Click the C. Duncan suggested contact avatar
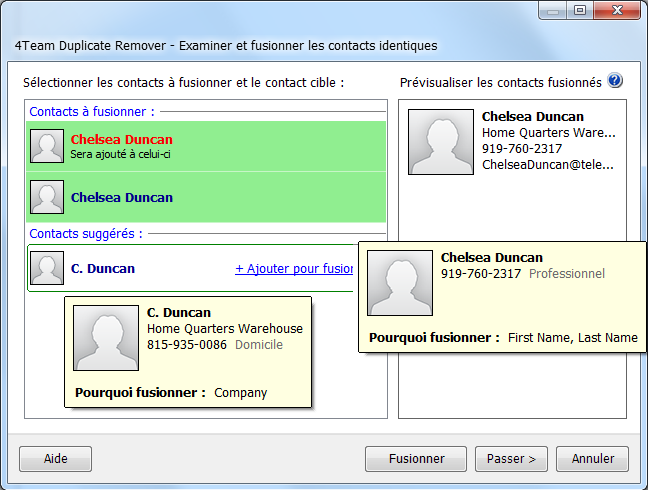 (47, 268)
